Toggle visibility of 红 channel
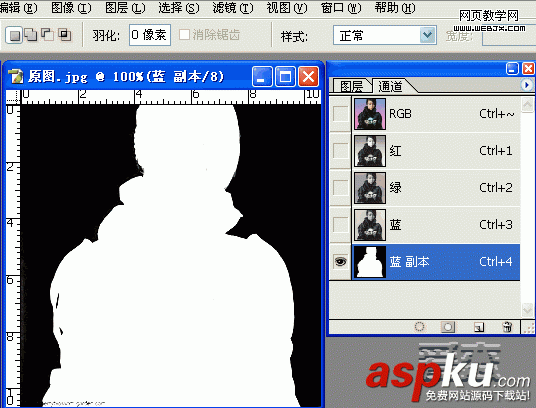 tap(340, 150)
